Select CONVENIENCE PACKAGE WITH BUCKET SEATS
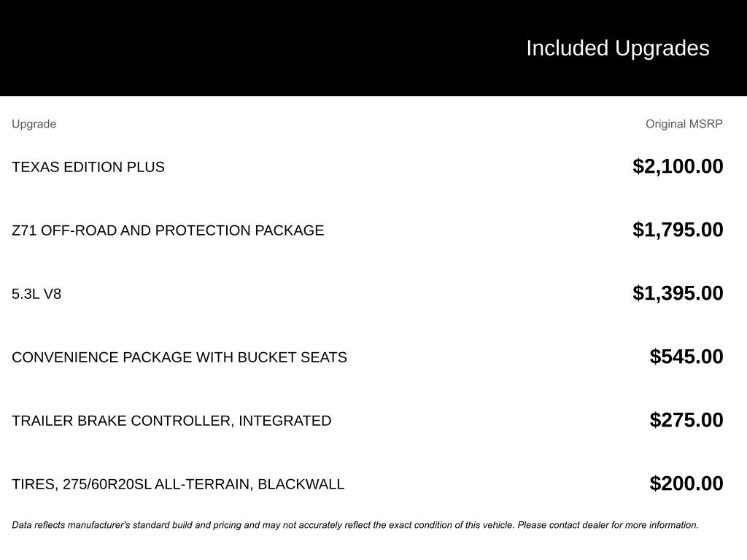 [179, 357]
